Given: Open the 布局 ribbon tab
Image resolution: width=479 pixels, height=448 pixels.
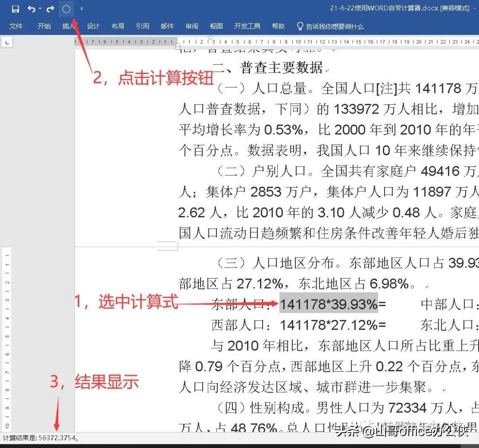Looking at the screenshot, I should click(x=118, y=26).
